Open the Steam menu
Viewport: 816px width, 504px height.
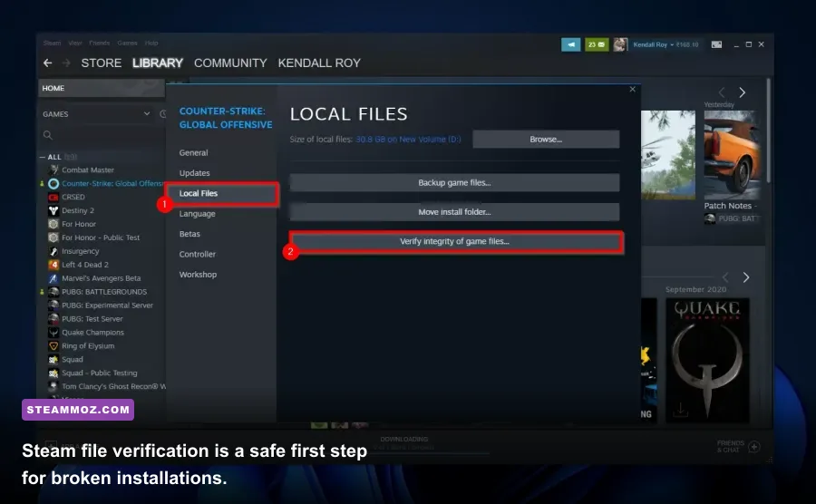[52, 44]
